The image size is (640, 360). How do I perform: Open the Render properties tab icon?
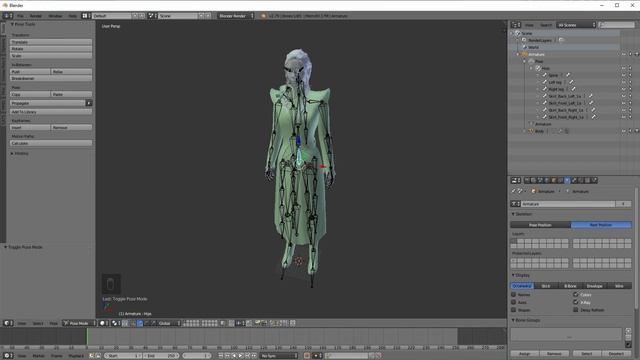point(527,180)
